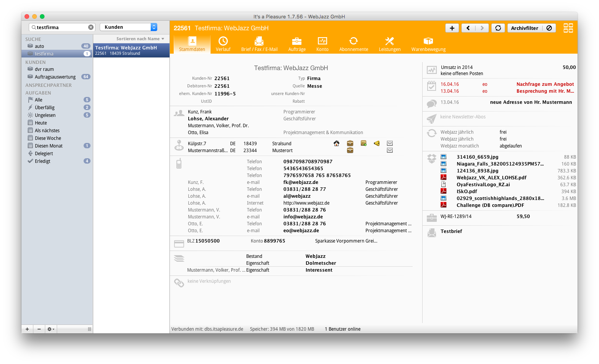The width and height of the screenshot is (599, 364).
Task: Open the gear actions menu in sidebar
Action: pos(51,329)
